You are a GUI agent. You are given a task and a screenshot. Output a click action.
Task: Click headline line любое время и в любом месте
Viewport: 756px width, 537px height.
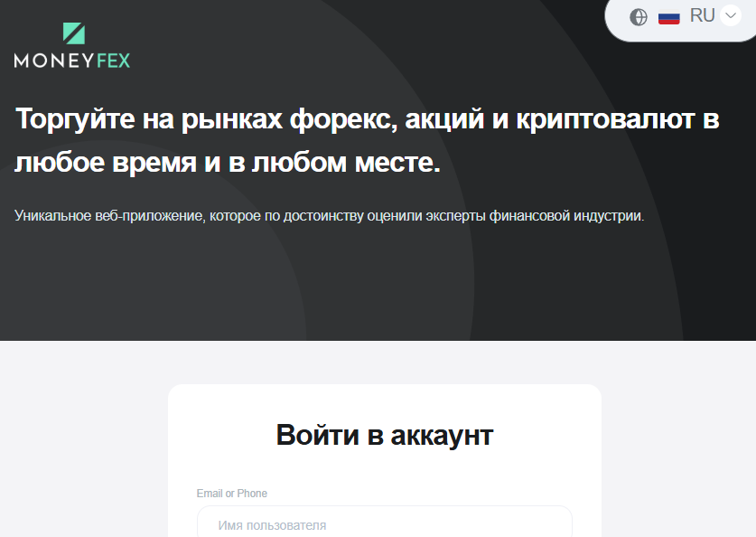coord(228,163)
